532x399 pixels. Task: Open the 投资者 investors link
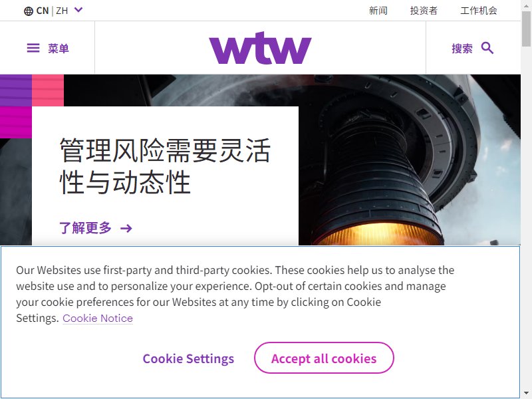424,11
